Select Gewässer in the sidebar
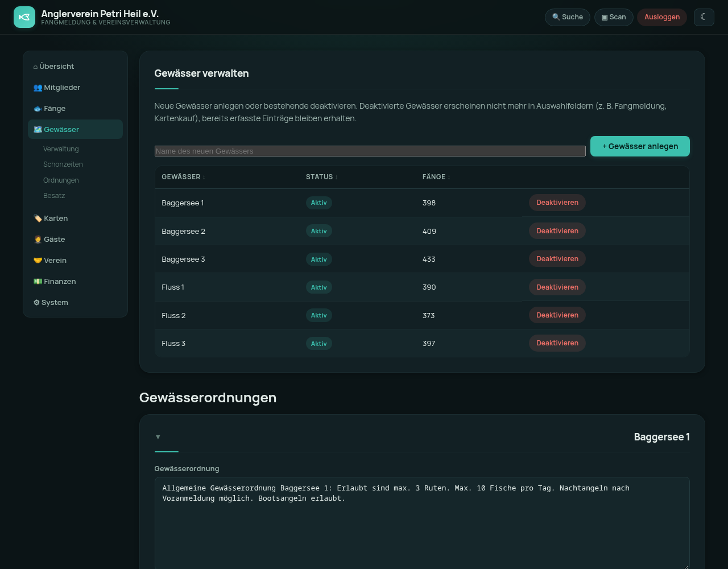The height and width of the screenshot is (569, 728). click(x=75, y=129)
